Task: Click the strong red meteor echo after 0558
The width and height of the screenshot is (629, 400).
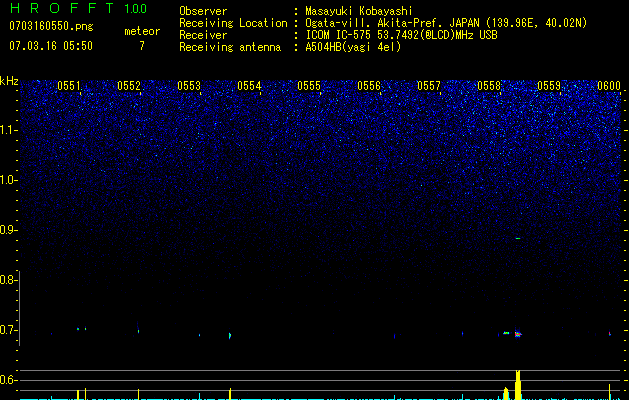Action: click(x=518, y=334)
